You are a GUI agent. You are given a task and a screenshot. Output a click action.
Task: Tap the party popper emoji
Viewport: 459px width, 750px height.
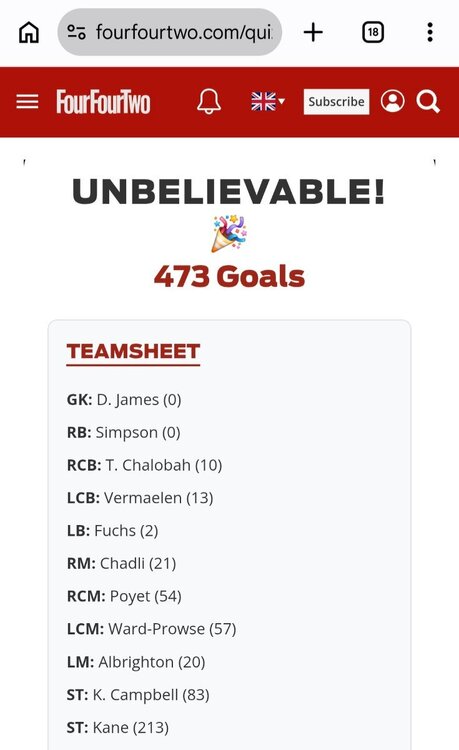point(229,233)
